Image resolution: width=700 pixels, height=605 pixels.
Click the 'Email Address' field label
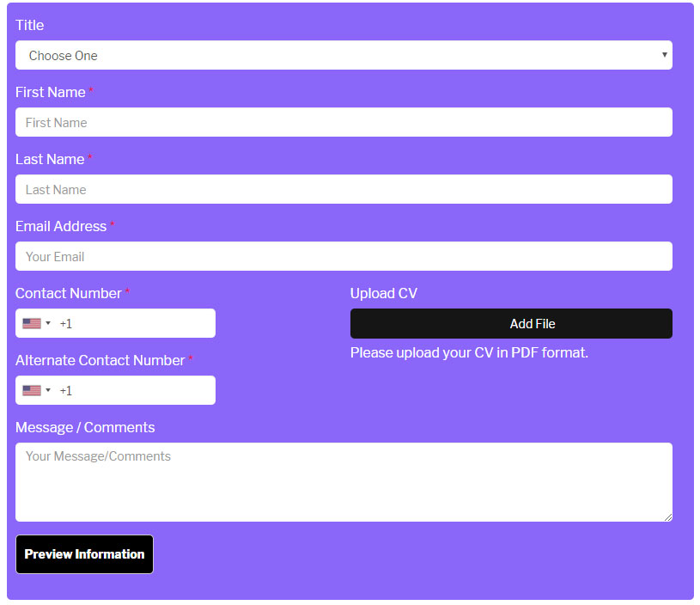tap(61, 226)
